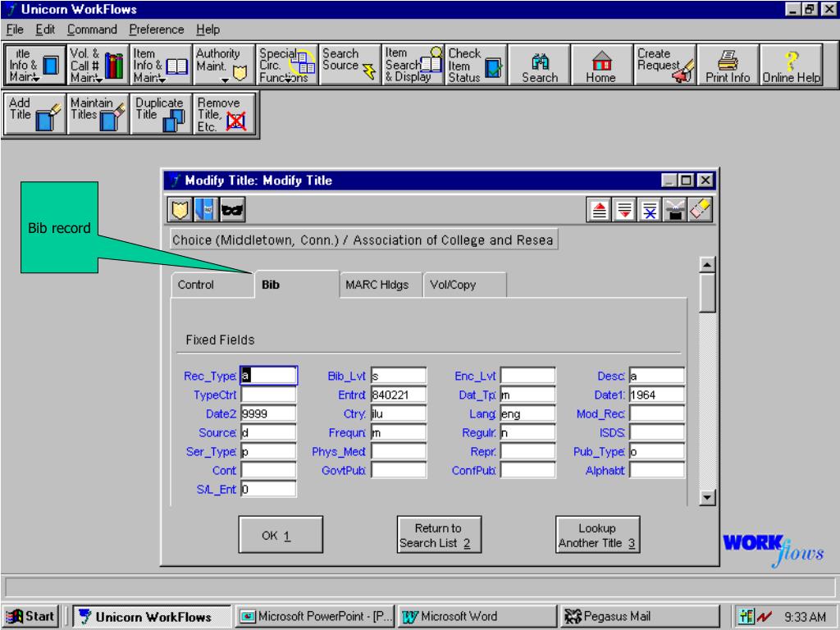Open the Vol/Copy tab

point(464,285)
